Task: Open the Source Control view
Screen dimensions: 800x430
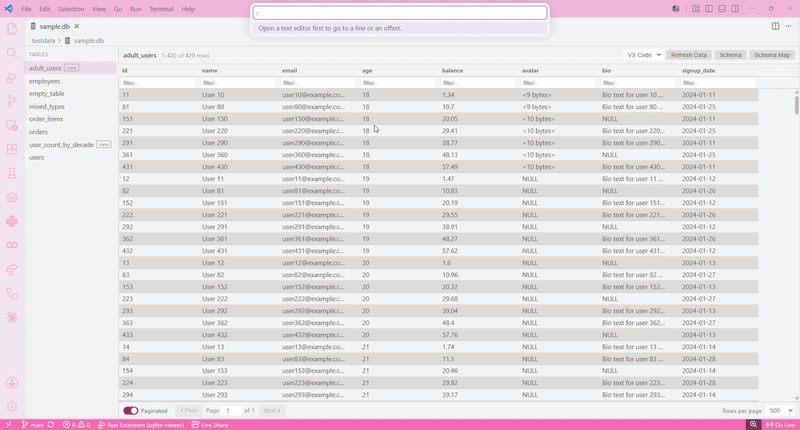Action: click(12, 101)
